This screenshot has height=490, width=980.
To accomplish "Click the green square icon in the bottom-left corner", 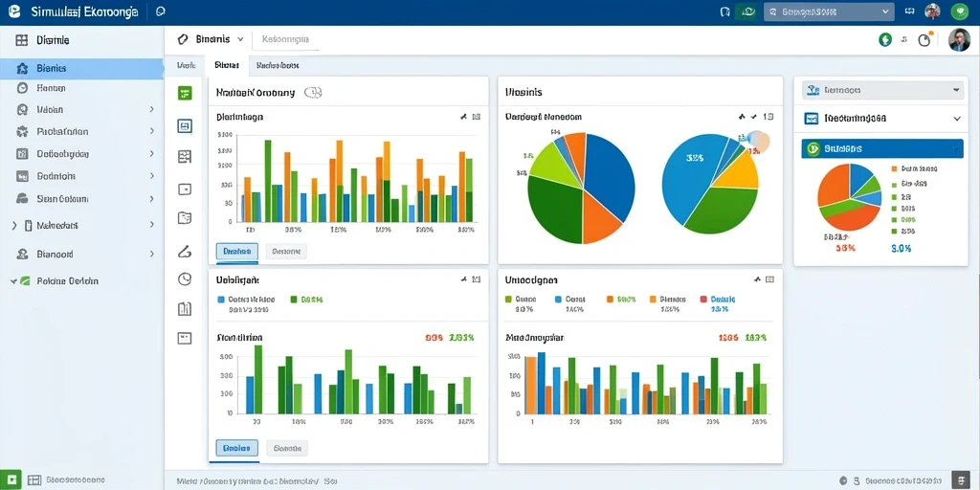I will click(x=11, y=479).
